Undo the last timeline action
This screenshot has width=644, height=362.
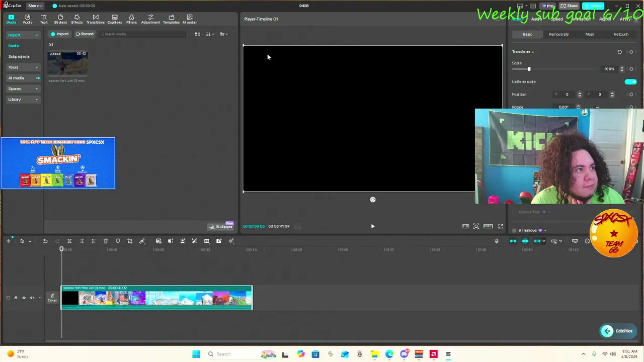point(45,241)
